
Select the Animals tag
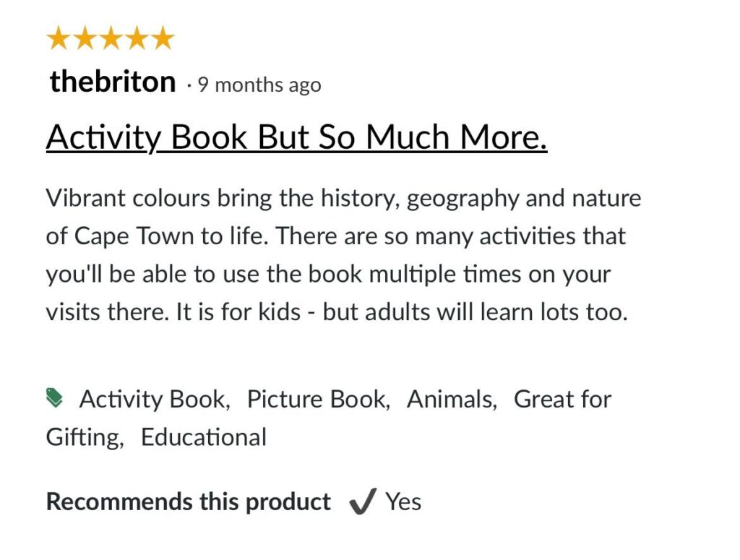(x=452, y=399)
